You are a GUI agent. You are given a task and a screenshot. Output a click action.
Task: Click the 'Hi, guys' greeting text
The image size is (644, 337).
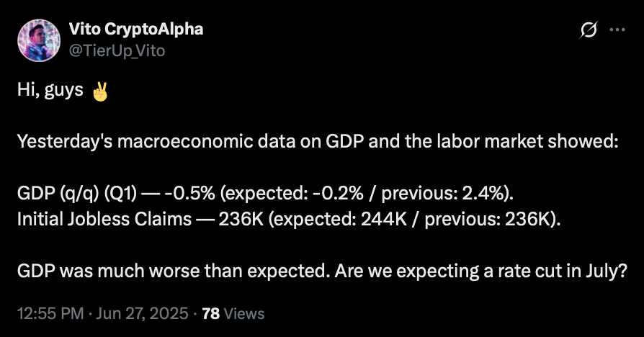(50, 90)
